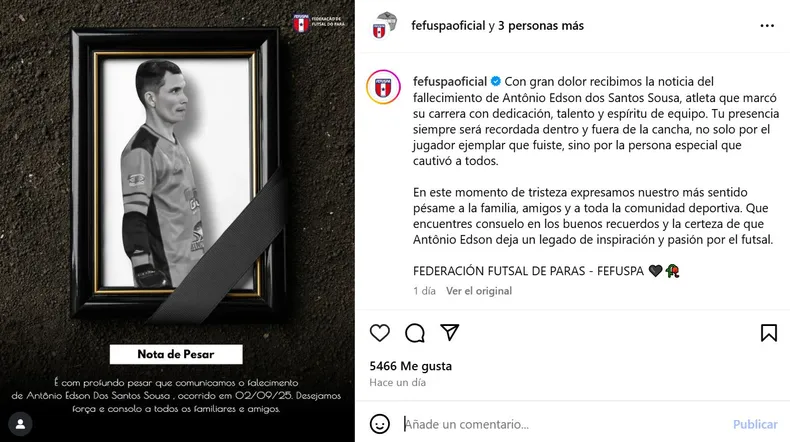Click the blue verified badge
This screenshot has height=442, width=790.
496,82
